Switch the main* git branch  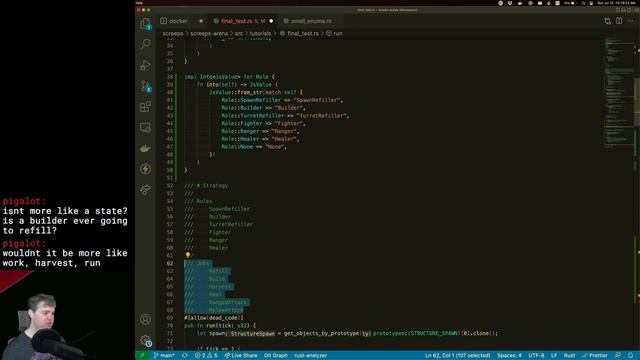(x=164, y=356)
